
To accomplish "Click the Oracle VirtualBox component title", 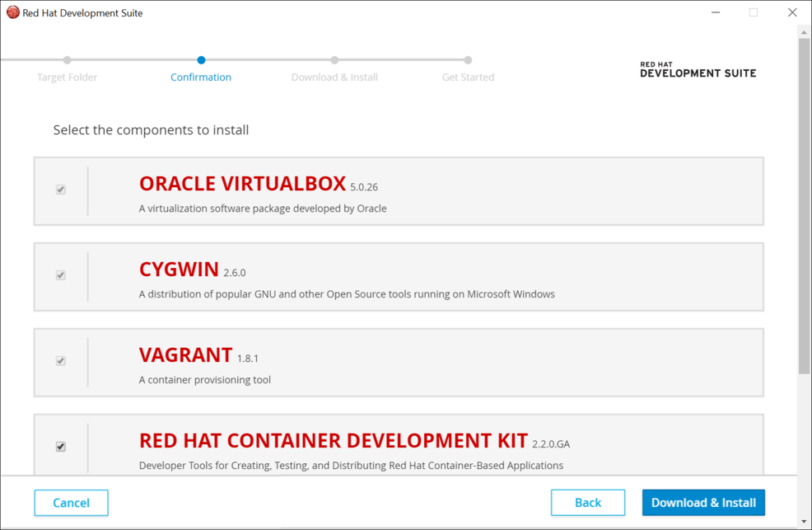I will pos(242,184).
